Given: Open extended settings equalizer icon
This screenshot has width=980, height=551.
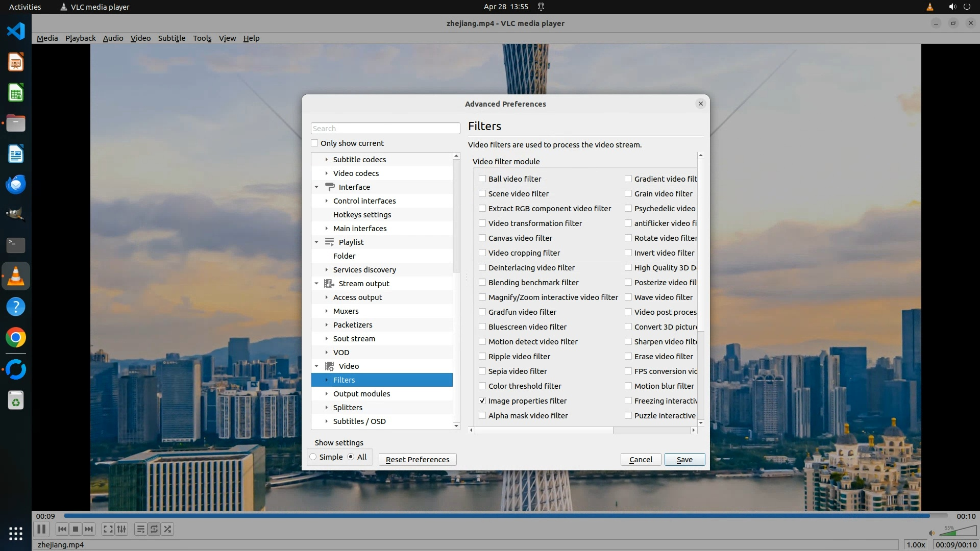Looking at the screenshot, I should tap(121, 529).
